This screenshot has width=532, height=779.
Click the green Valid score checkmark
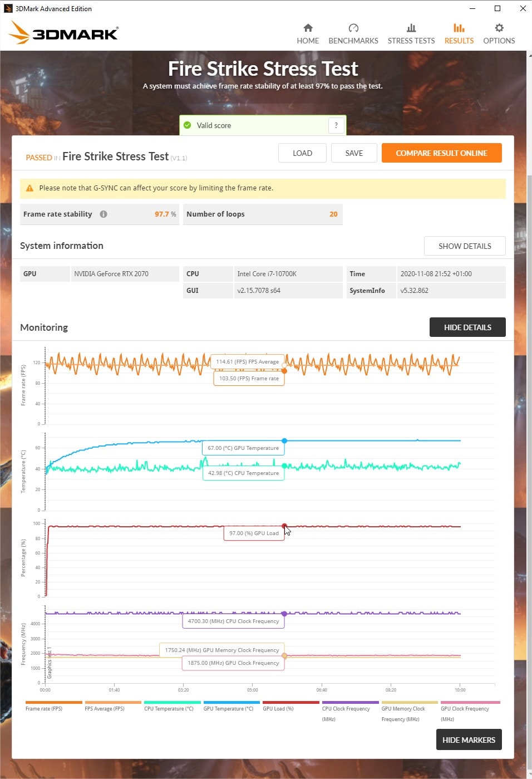coord(187,125)
